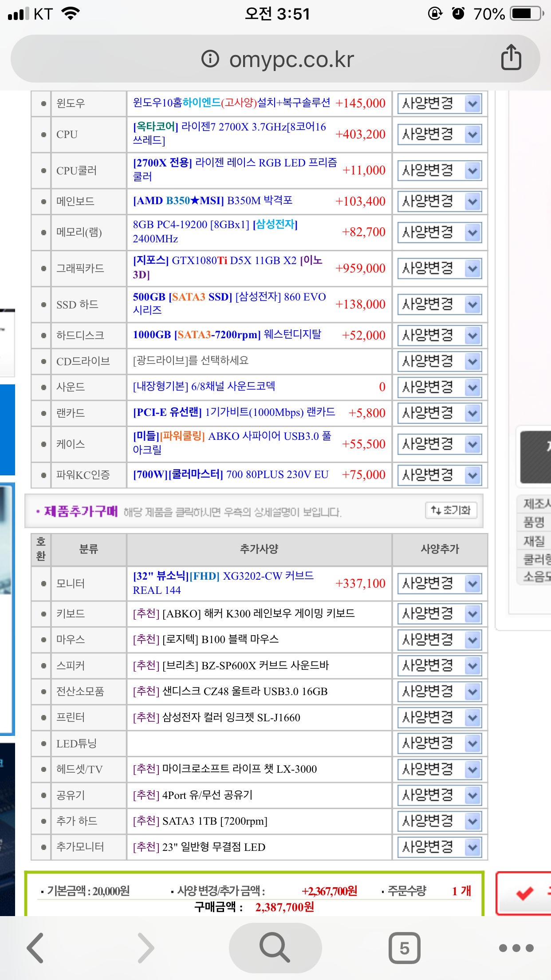Open the 쿨러마스터 700 80PLUS power link
This screenshot has width=551, height=980.
(x=231, y=474)
